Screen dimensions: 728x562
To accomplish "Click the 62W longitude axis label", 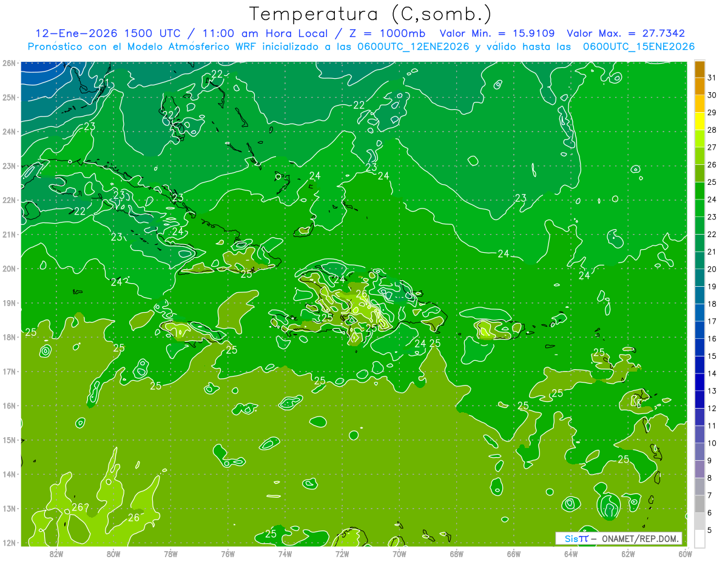I will [x=629, y=554].
